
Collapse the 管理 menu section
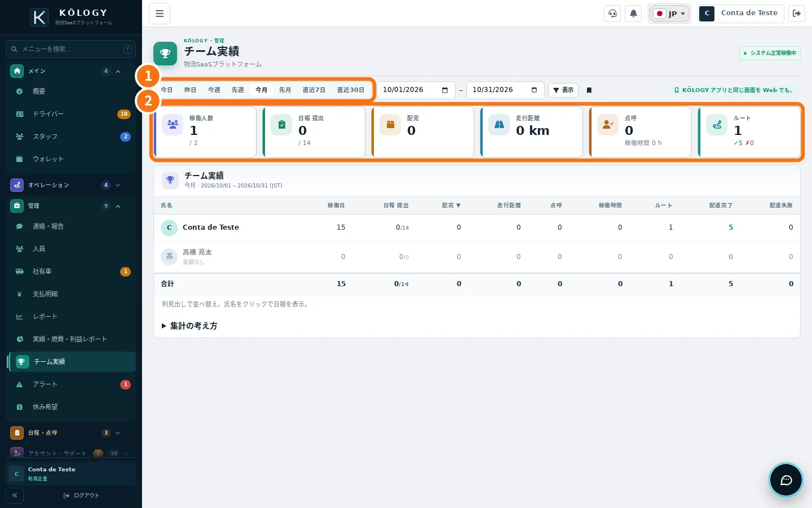[70, 206]
